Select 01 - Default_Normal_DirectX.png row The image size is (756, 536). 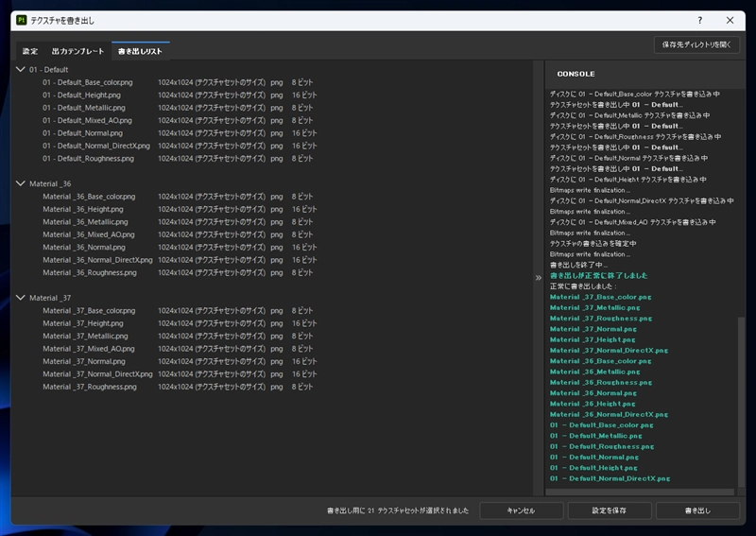point(180,146)
